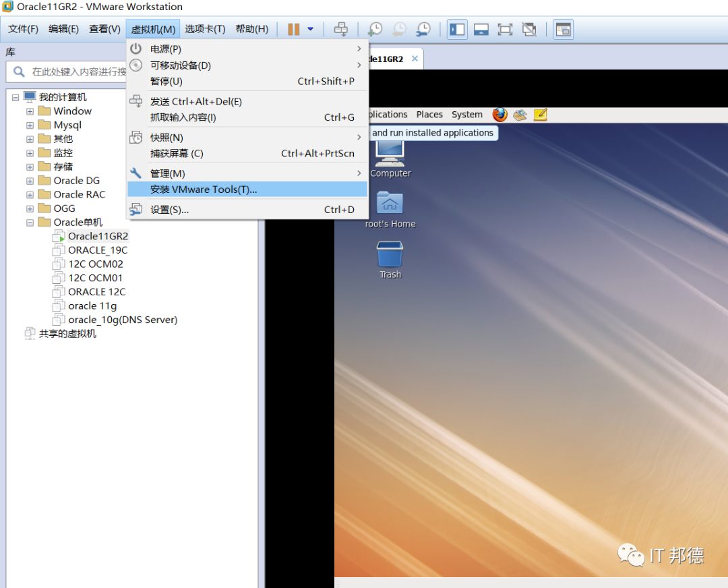The height and width of the screenshot is (588, 728).
Task: Open the 选项卡(T) menu
Action: tap(205, 29)
